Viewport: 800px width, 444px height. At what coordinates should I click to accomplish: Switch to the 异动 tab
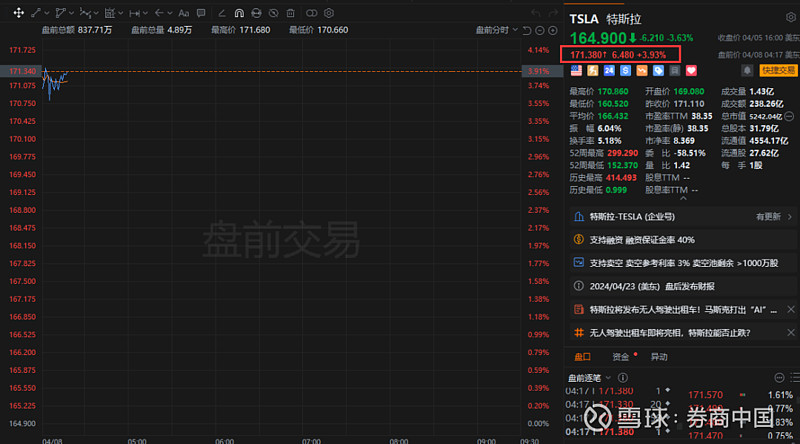tap(659, 357)
